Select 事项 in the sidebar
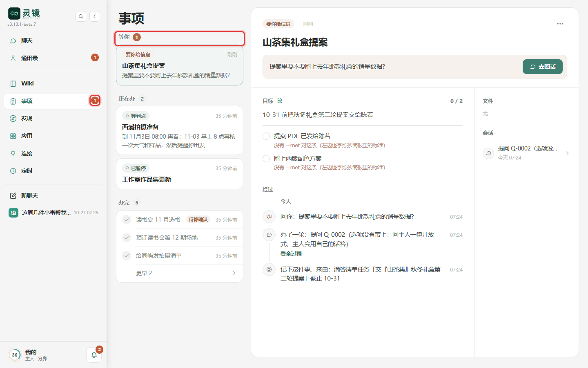The image size is (588, 368). (x=53, y=101)
